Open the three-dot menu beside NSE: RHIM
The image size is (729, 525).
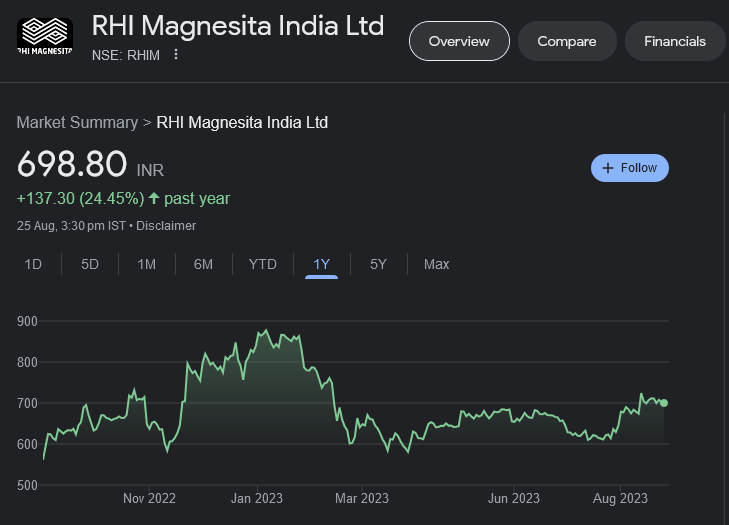pyautogui.click(x=176, y=55)
